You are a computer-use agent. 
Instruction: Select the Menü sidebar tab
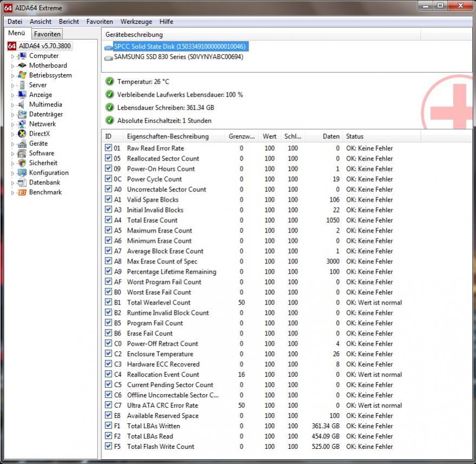click(17, 33)
